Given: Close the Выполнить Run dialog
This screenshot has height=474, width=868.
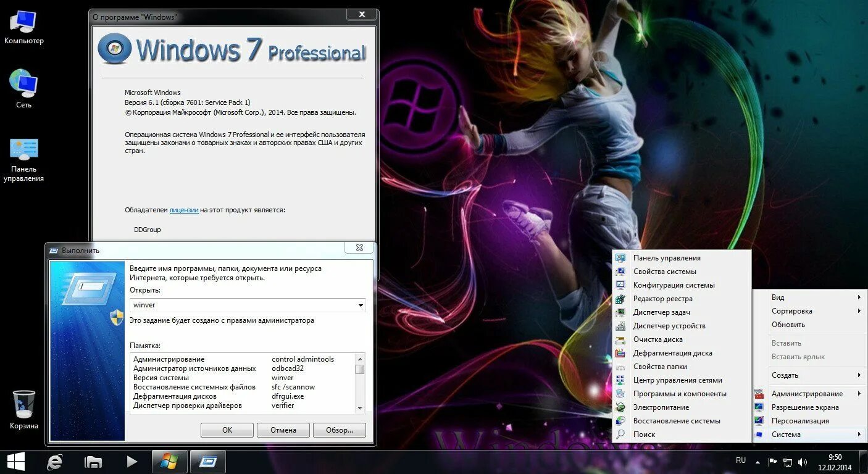Looking at the screenshot, I should coord(359,247).
